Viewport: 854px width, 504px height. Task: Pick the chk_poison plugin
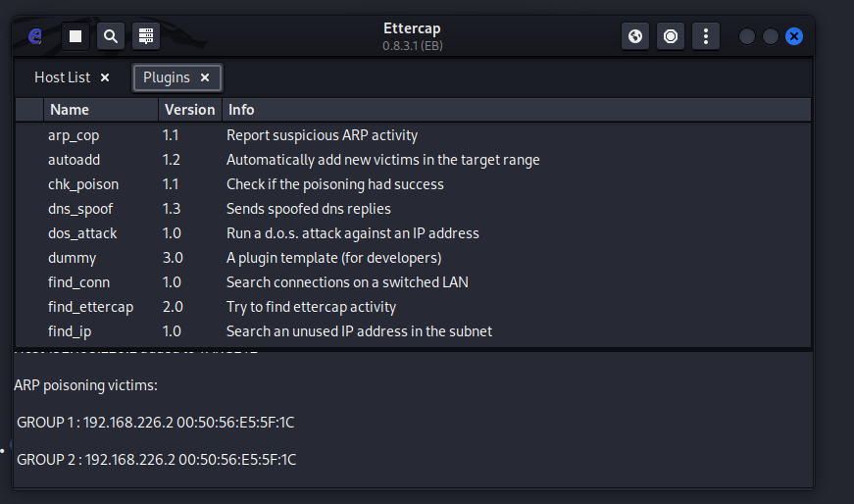(82, 184)
